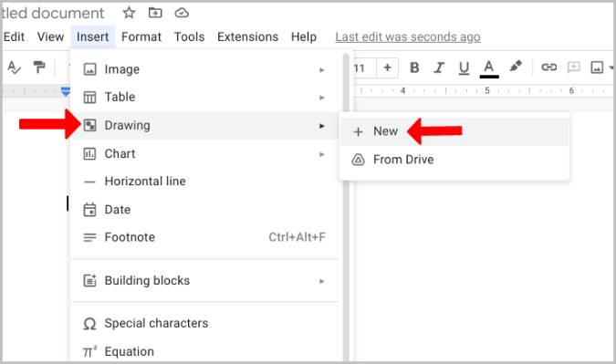Expand the Drawing submenu arrow

point(322,126)
